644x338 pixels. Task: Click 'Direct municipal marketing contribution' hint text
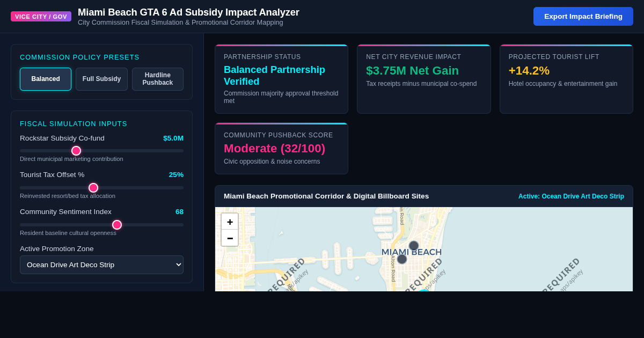tap(71, 159)
